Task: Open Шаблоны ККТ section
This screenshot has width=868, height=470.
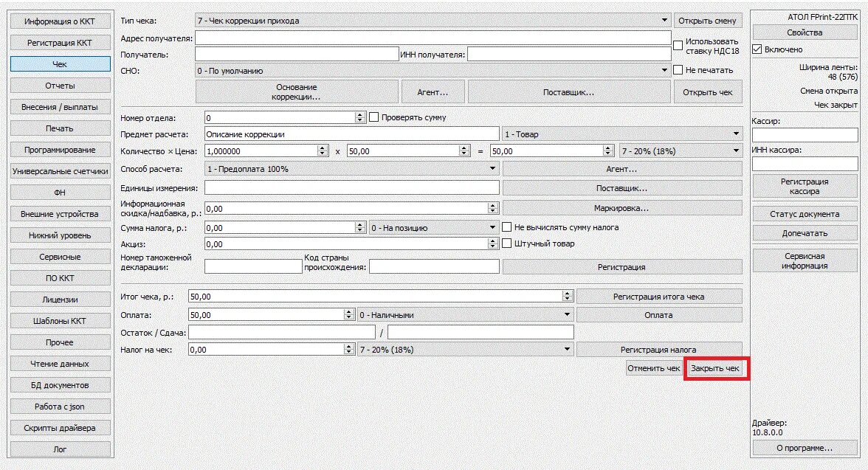Action: [60, 321]
